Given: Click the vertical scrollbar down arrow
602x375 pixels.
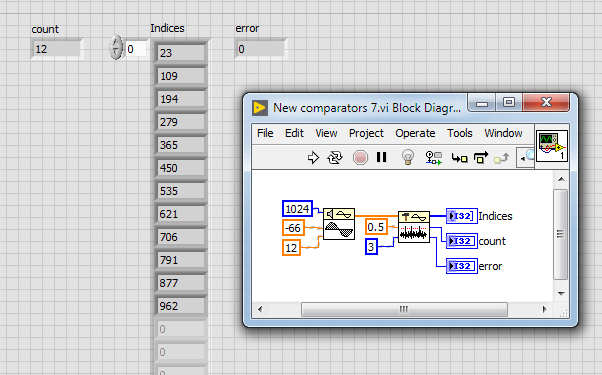Looking at the screenshot, I should pyautogui.click(x=561, y=294).
